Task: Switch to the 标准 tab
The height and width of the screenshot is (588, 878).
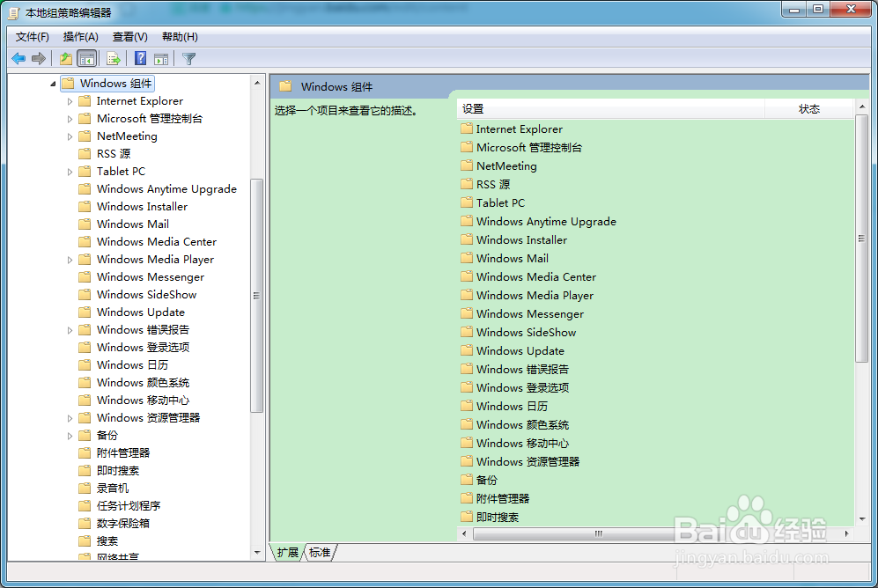Action: [320, 553]
